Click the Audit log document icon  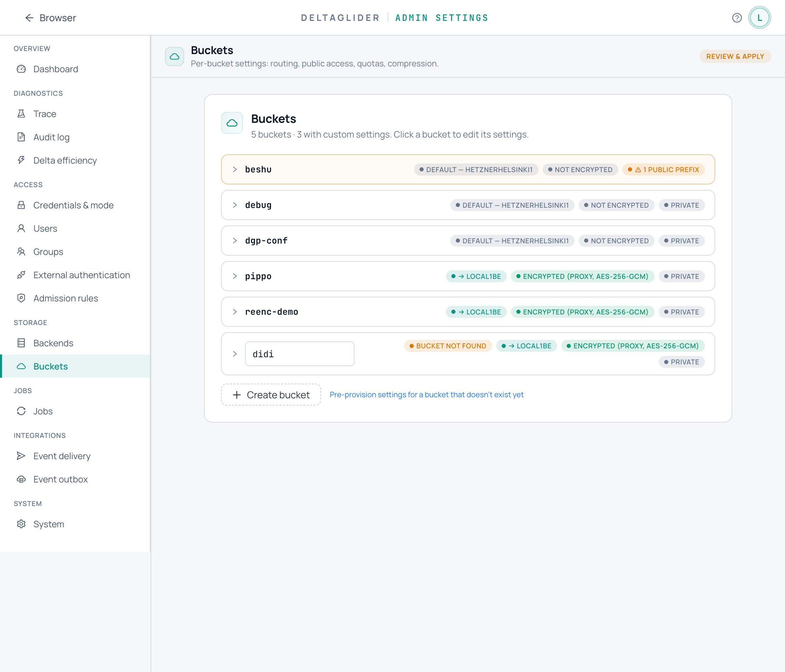(21, 137)
